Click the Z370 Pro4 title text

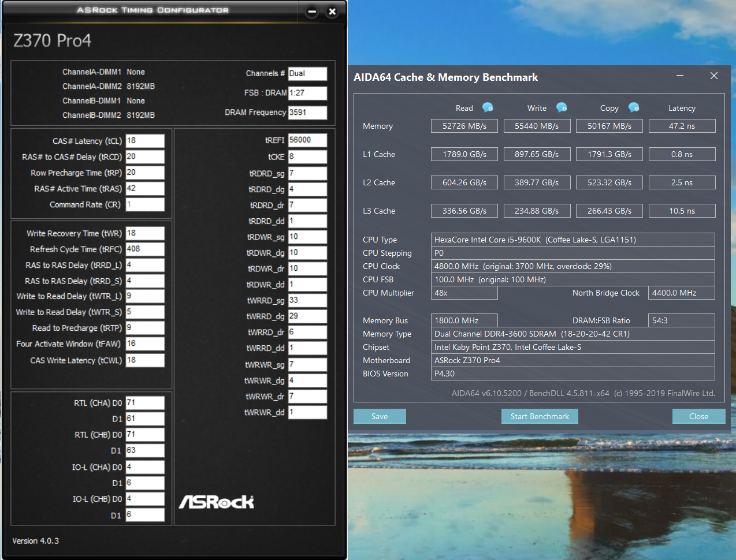pyautogui.click(x=52, y=40)
